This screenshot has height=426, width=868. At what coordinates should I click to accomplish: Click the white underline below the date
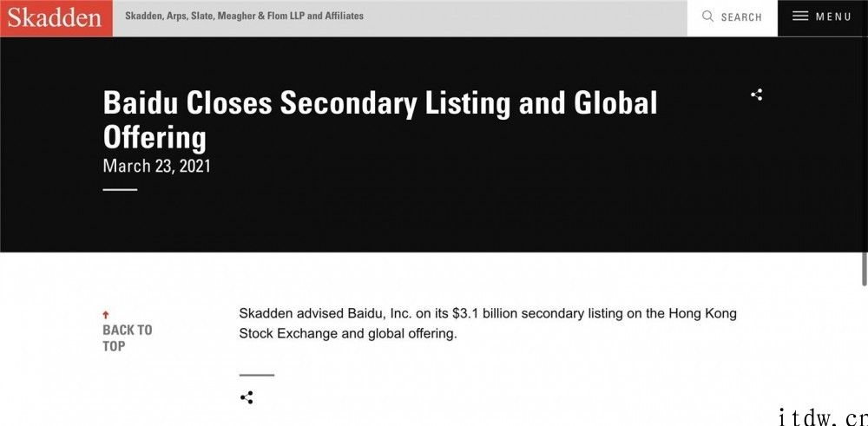click(x=120, y=190)
